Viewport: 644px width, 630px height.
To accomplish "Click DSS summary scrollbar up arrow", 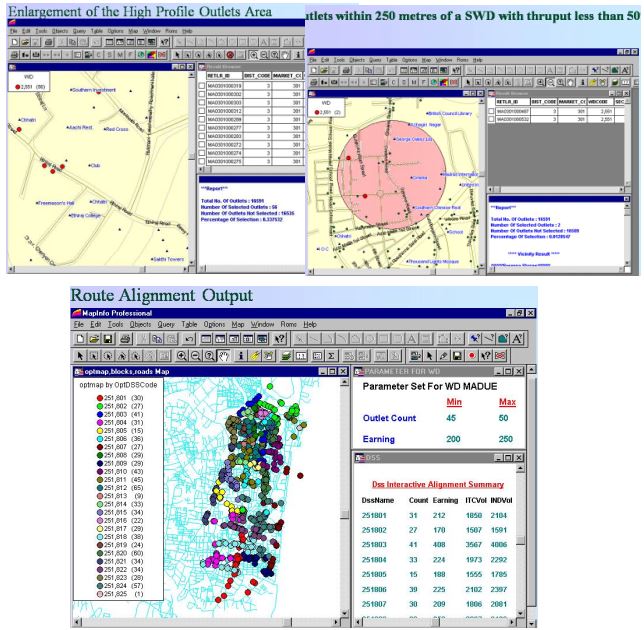I will 520,469.
